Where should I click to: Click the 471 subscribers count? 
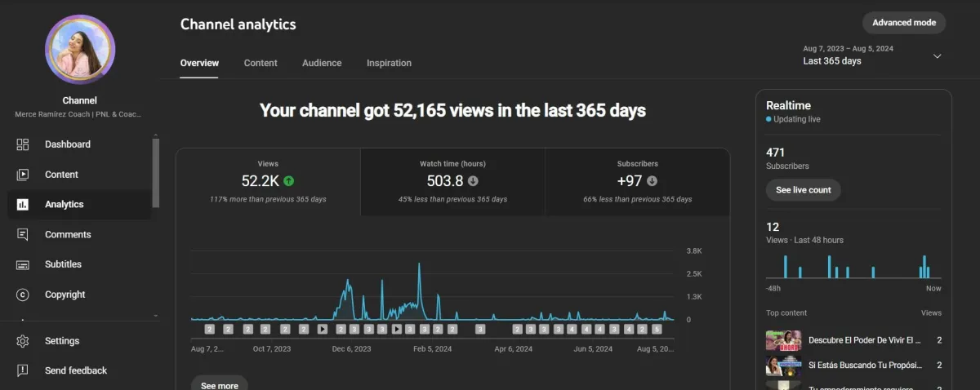point(775,153)
